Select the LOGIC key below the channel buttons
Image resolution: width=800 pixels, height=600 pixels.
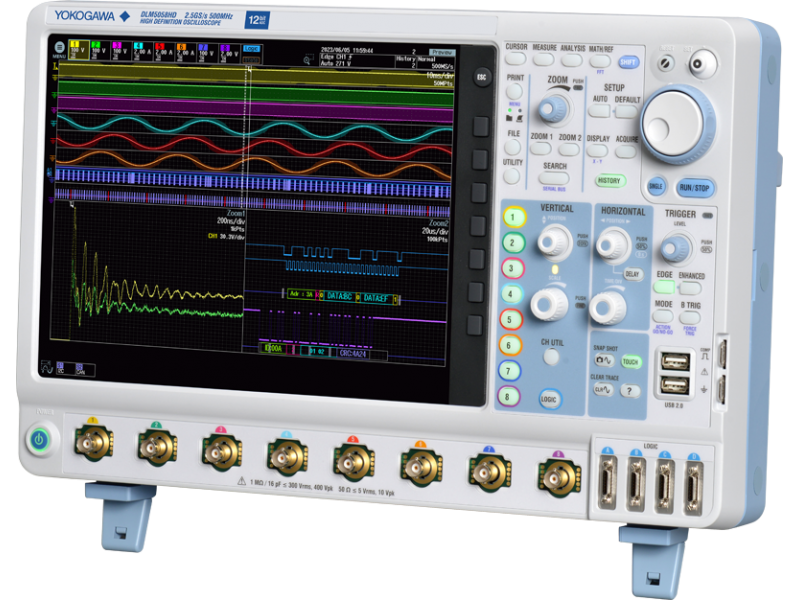[549, 399]
